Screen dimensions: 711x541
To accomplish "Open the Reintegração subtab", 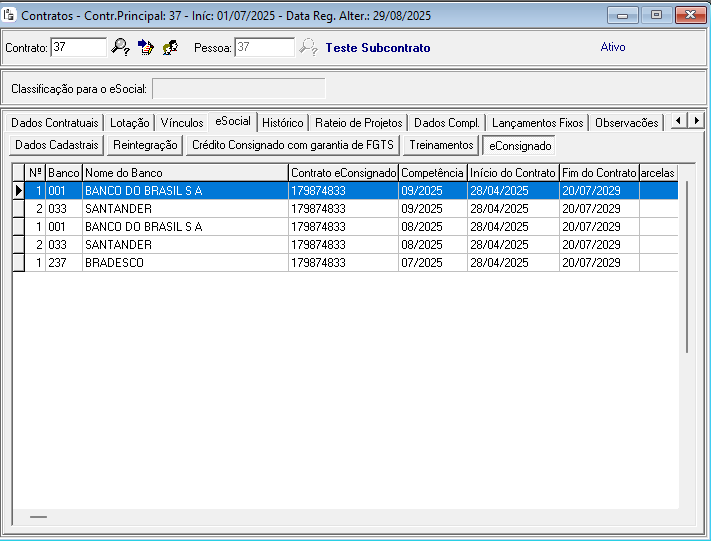I will point(145,145).
